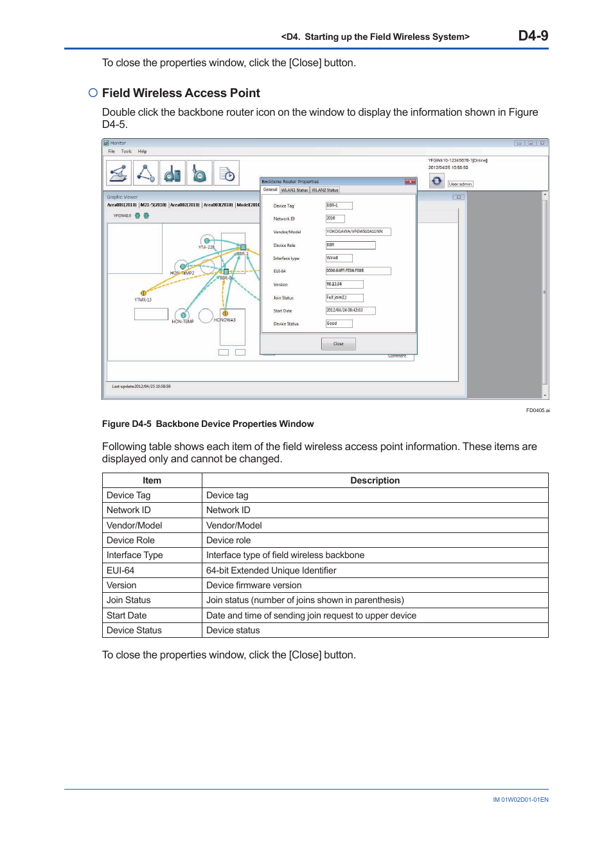Click the Device Role field BBR
The width and height of the screenshot is (613, 868).
(350, 245)
